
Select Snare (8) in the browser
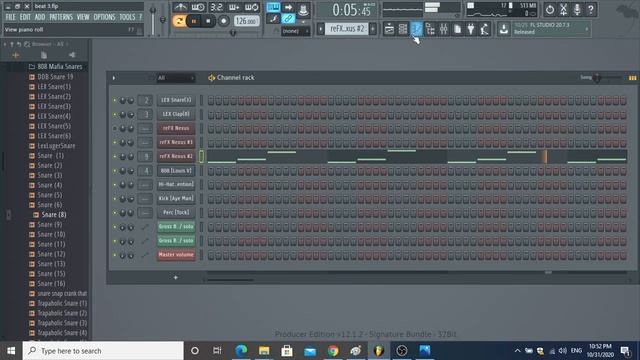53,215
